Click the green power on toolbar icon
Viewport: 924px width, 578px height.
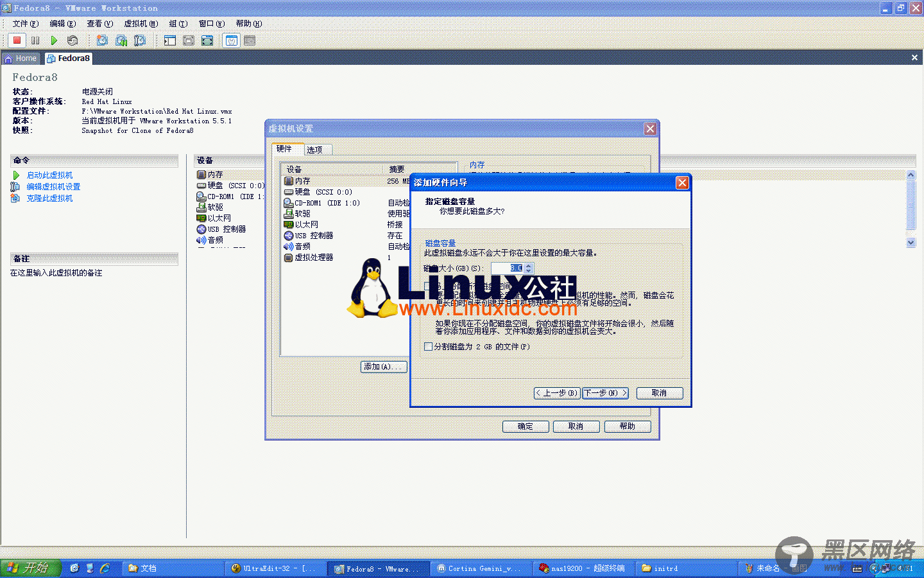click(x=54, y=40)
